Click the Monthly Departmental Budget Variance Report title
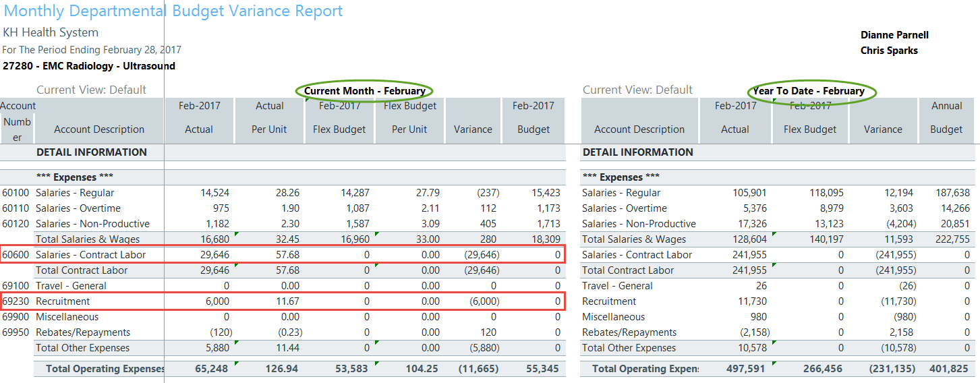 pyautogui.click(x=173, y=11)
